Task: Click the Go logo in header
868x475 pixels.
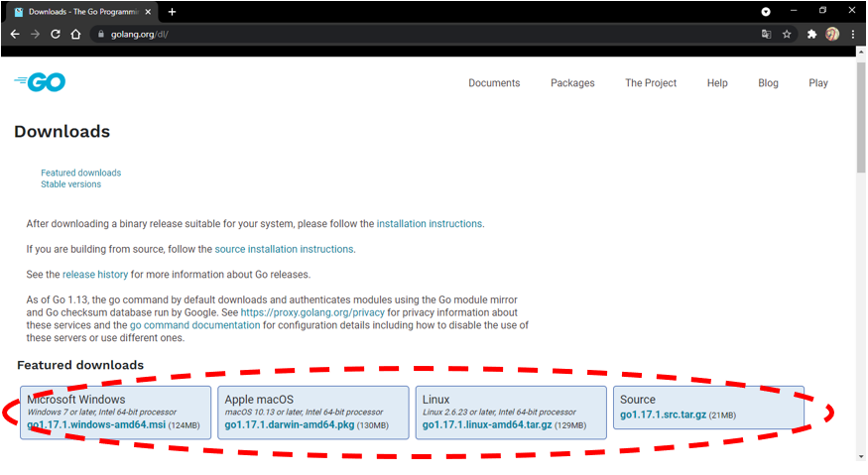Action: tap(40, 83)
